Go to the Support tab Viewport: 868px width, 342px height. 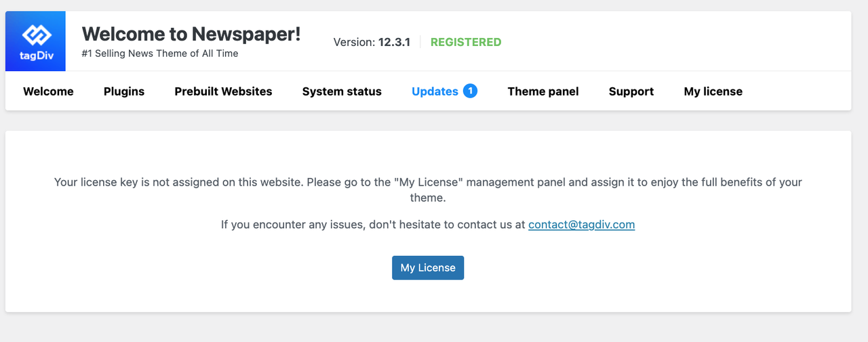(x=631, y=91)
